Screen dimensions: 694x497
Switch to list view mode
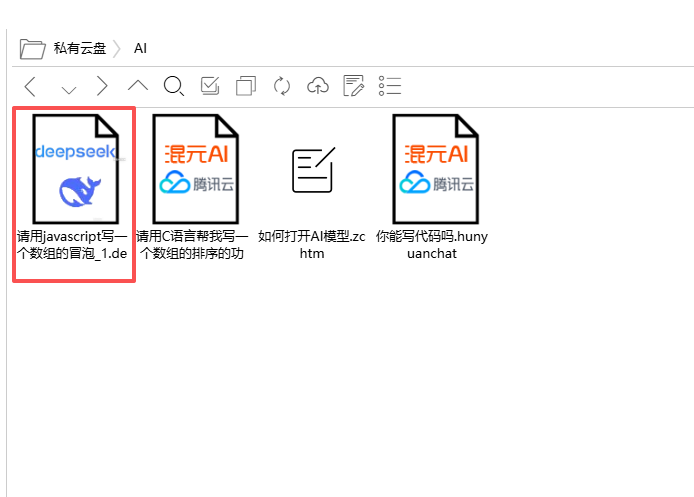(x=390, y=86)
